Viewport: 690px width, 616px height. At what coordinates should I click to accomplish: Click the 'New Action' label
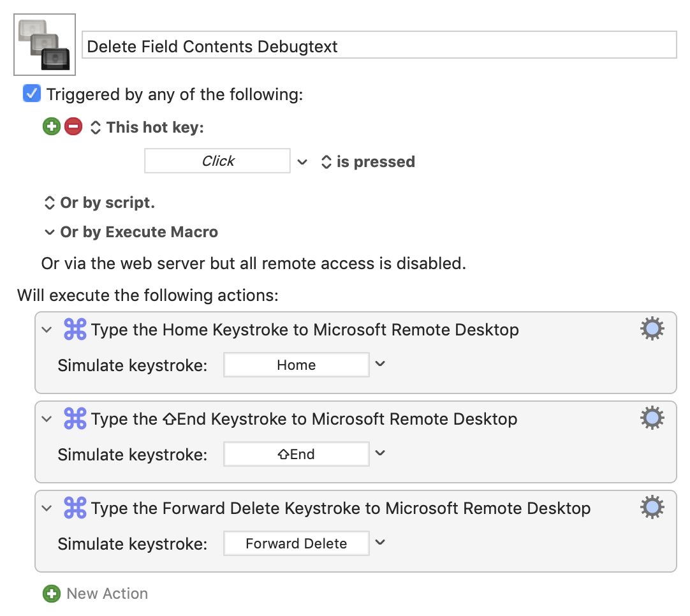(x=107, y=594)
